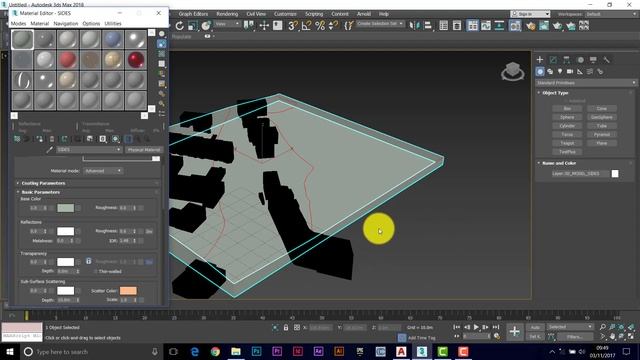Click the Percent Snap toggle icon
The image size is (640, 360).
coord(320,26)
